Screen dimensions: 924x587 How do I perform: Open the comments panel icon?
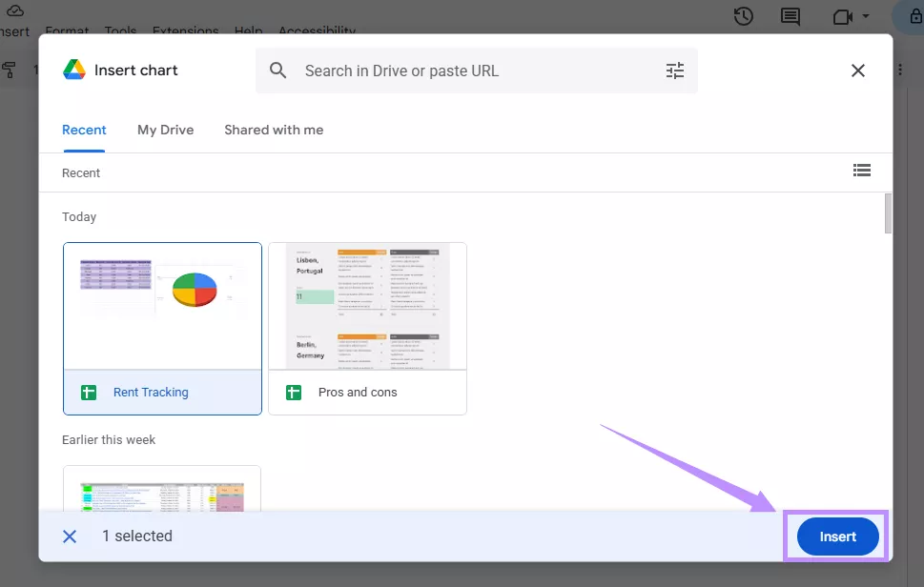pos(790,16)
